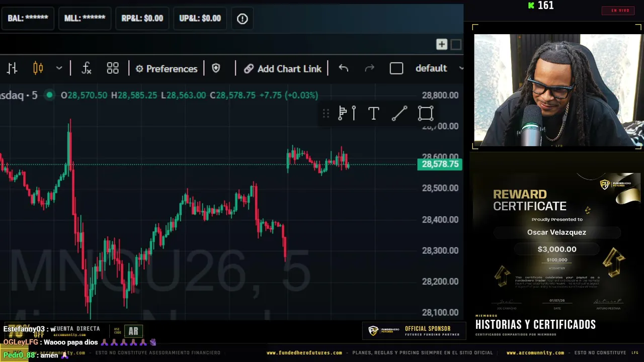Click the square icon beside default

point(396,68)
